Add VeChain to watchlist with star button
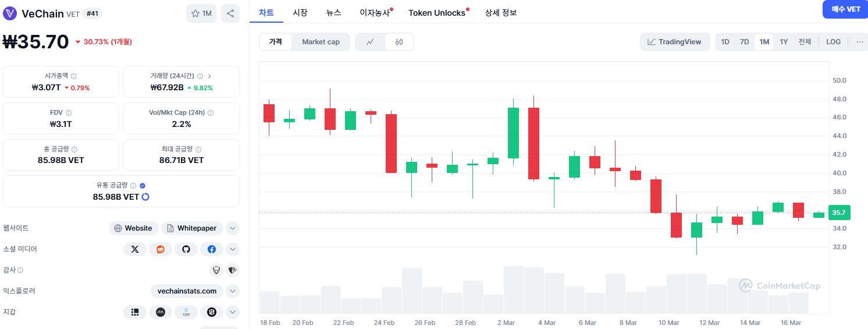868x329 pixels. click(201, 13)
